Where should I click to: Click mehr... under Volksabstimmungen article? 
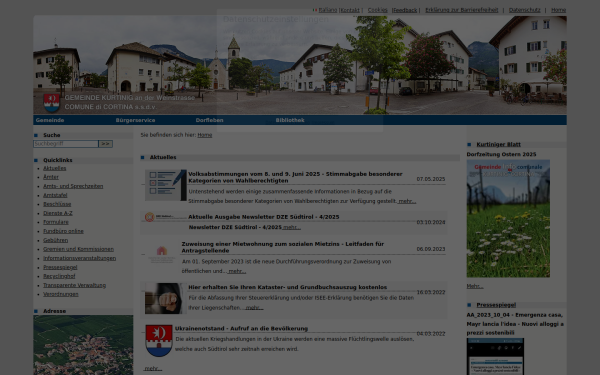[x=407, y=201]
